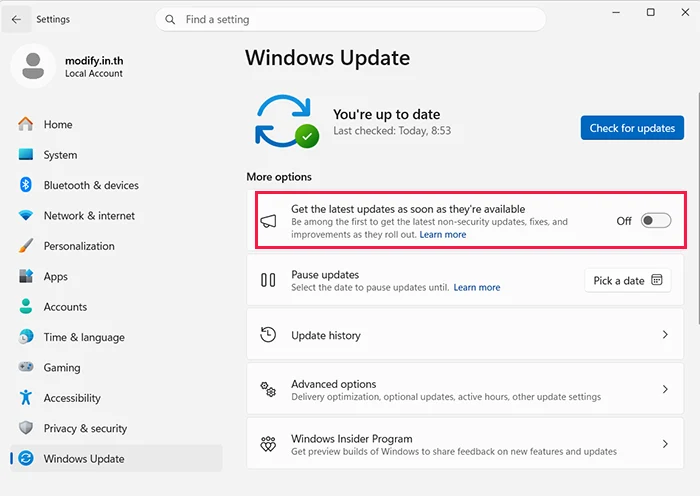Viewport: 700px width, 496px height.
Task: Click Learn more link for Pause updates
Action: point(477,288)
